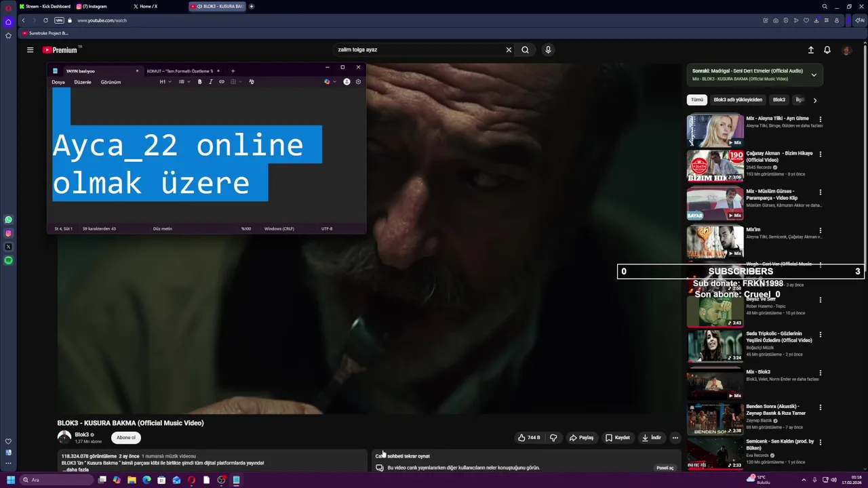
Task: Open Opera downloads toolbar icon
Action: click(x=816, y=20)
